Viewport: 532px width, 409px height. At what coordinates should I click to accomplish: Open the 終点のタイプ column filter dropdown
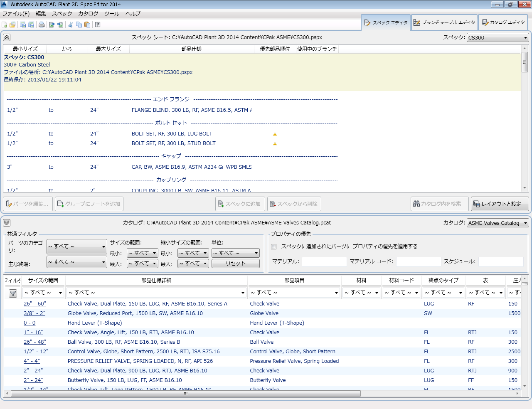(x=443, y=293)
